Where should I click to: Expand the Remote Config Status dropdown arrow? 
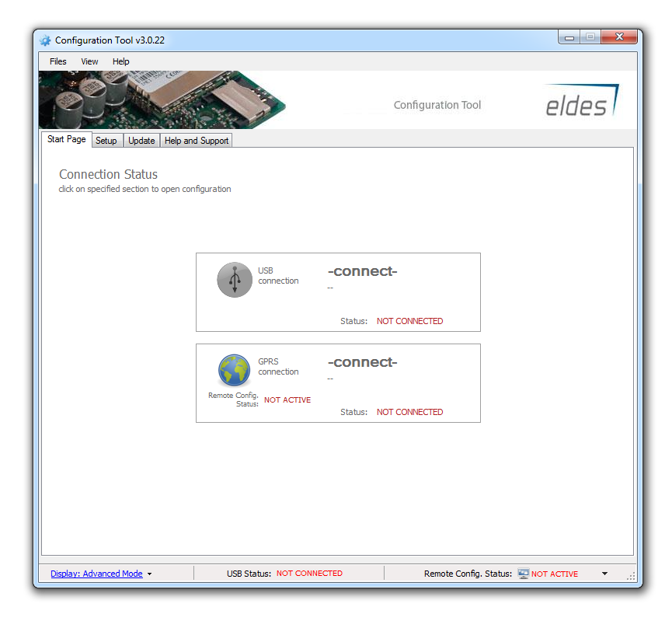604,574
